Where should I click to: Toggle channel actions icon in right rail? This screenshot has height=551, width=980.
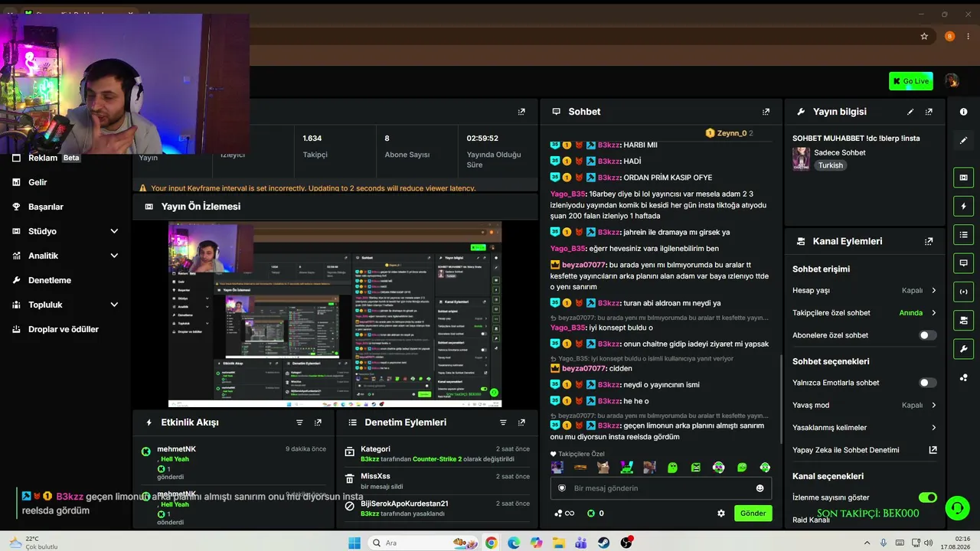click(x=963, y=319)
